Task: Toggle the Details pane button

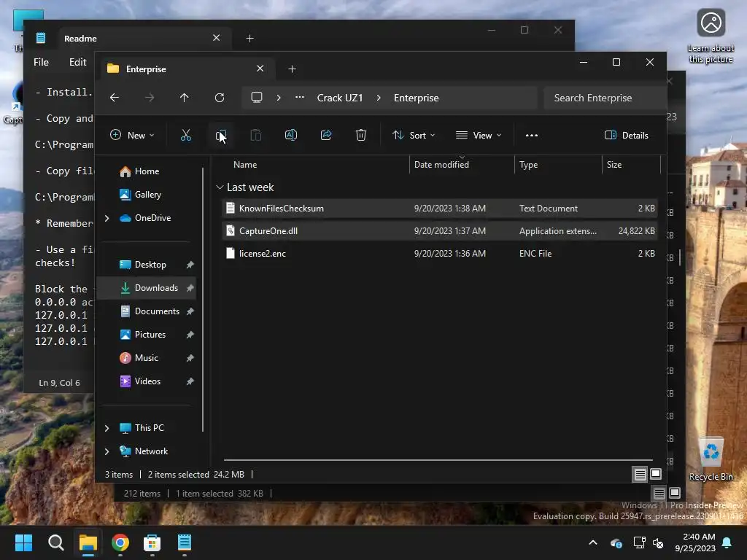Action: click(x=626, y=135)
